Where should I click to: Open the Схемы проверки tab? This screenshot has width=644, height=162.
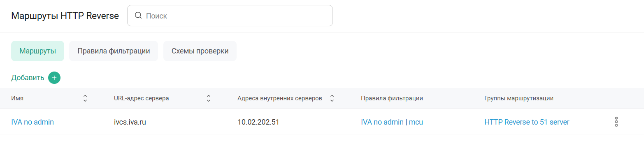(200, 51)
